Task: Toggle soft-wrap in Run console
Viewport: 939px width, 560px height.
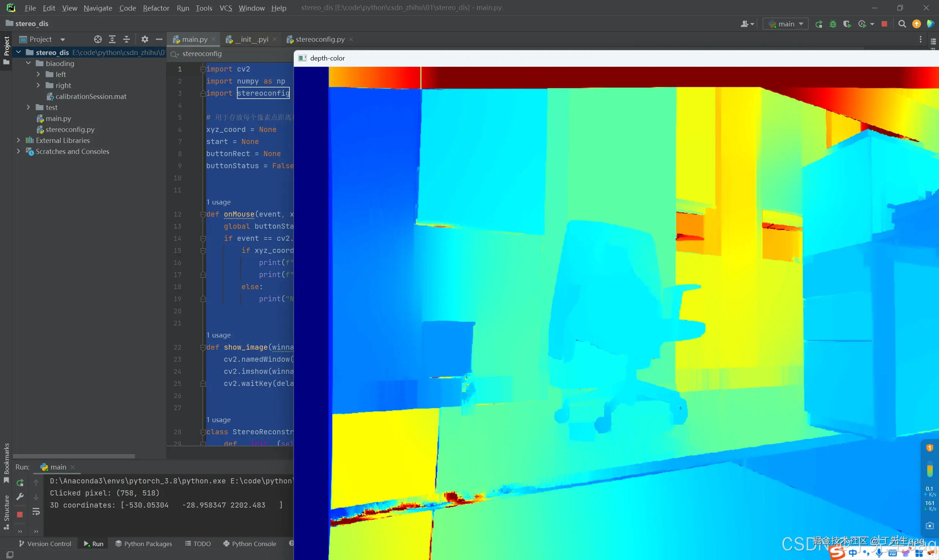Action: click(36, 512)
